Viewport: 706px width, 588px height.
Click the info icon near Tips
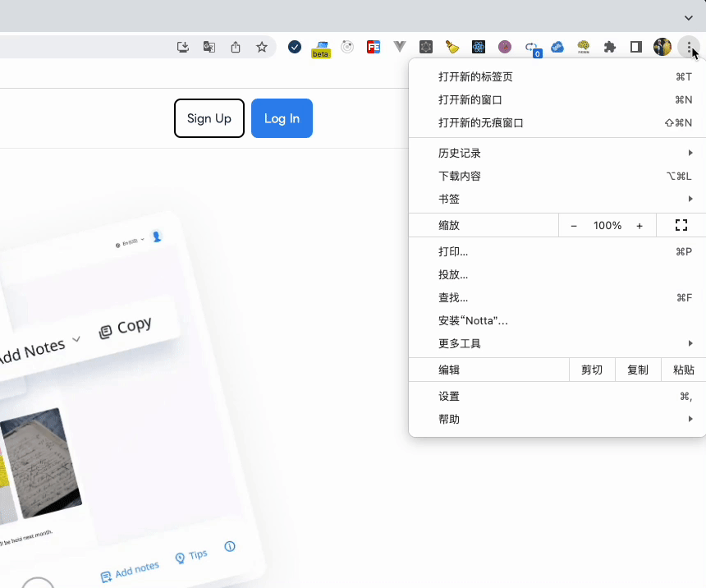point(230,547)
